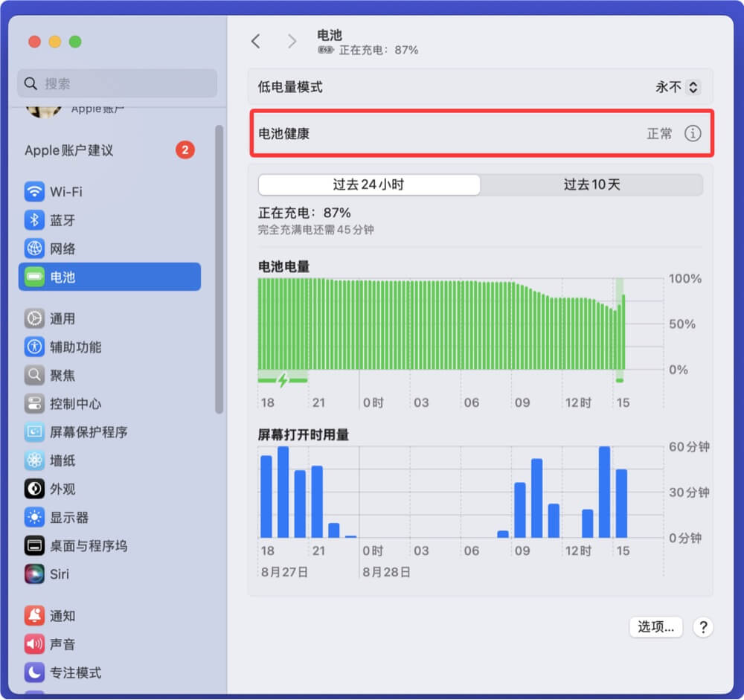Image resolution: width=744 pixels, height=700 pixels.
Task: Click the forward navigation chevron
Action: coord(292,42)
